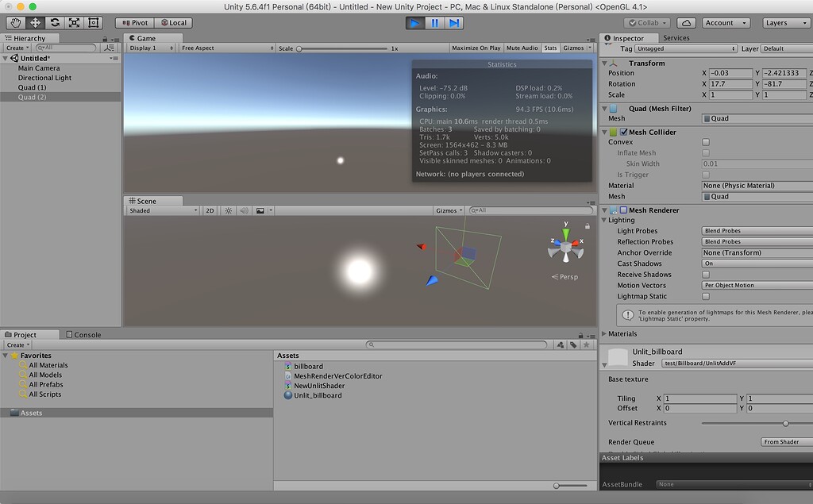Select the Rotate tool in the toolbar
This screenshot has height=504, width=813.
pyautogui.click(x=54, y=23)
